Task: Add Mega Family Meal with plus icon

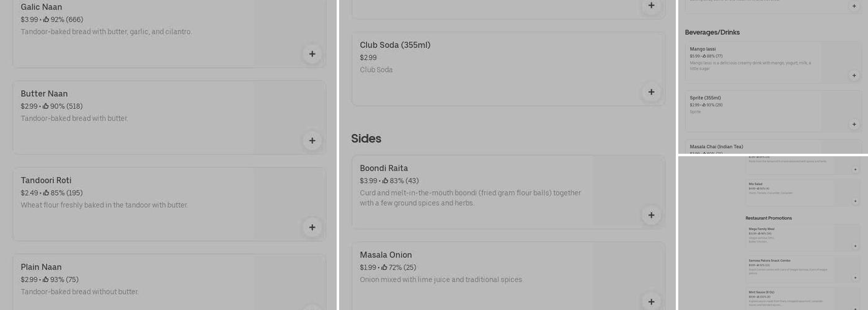Action: click(x=855, y=246)
